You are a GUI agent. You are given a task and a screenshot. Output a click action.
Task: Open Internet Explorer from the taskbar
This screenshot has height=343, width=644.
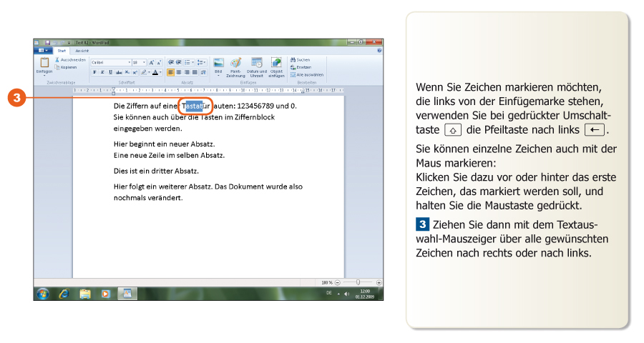64,293
